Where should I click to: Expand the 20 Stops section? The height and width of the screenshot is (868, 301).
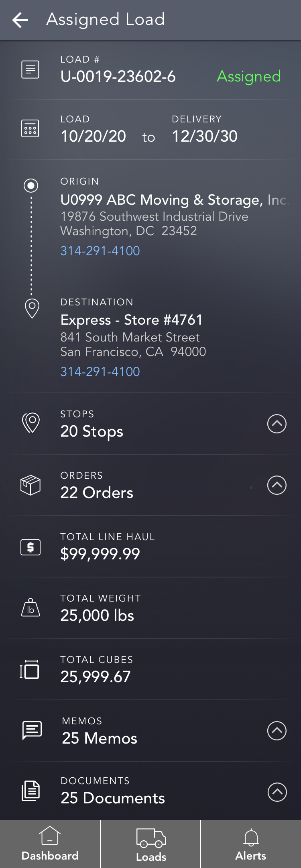click(277, 424)
